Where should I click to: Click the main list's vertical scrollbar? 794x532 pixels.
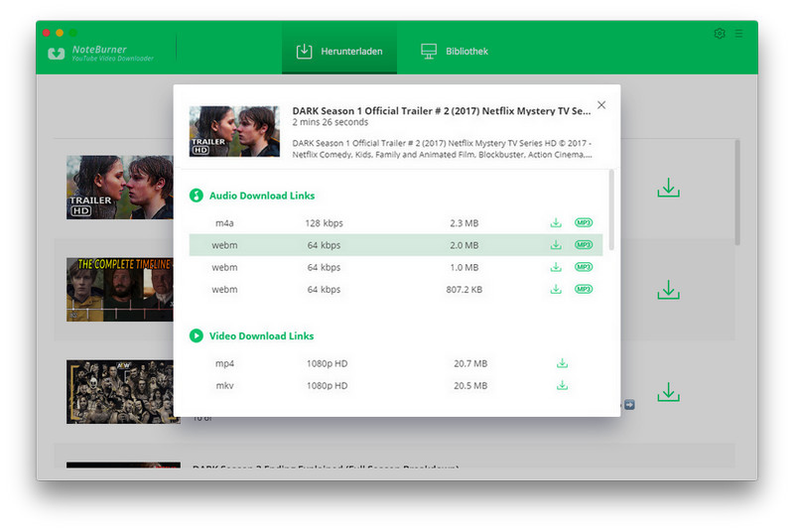[737, 193]
